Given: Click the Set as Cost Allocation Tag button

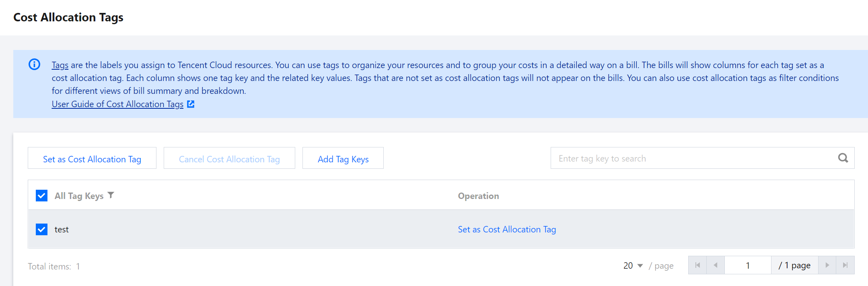Looking at the screenshot, I should tap(92, 158).
